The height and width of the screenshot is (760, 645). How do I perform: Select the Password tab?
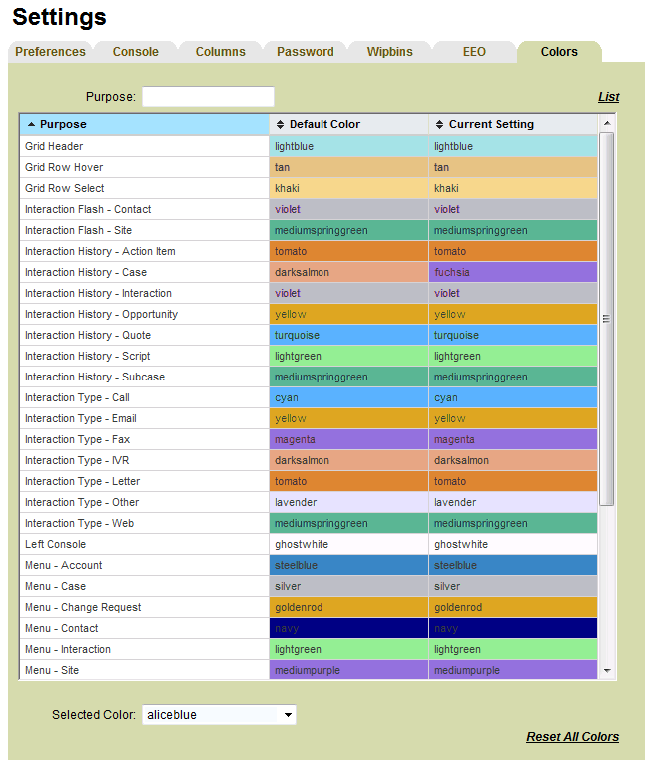[305, 52]
